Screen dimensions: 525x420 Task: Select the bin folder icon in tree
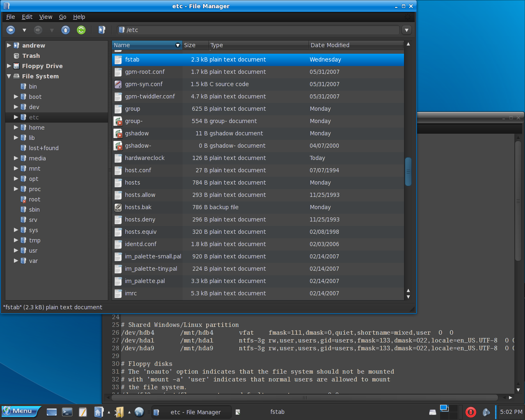point(23,86)
